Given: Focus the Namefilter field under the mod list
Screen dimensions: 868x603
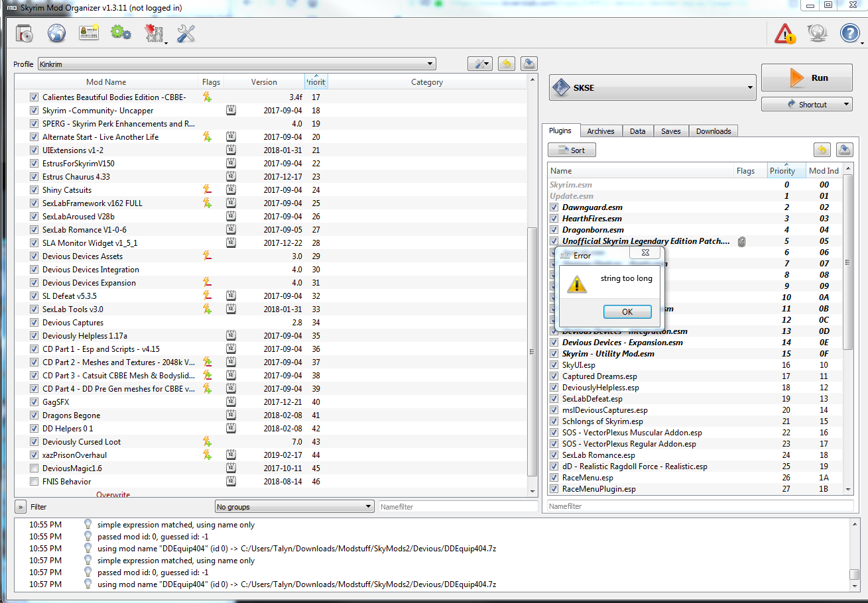Looking at the screenshot, I should click(458, 507).
